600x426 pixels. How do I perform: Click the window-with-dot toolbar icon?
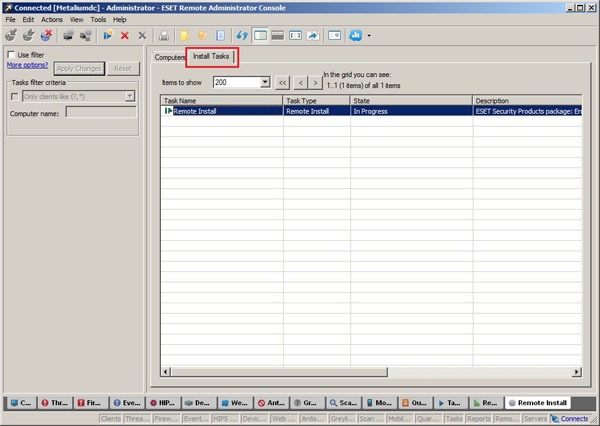[334, 36]
